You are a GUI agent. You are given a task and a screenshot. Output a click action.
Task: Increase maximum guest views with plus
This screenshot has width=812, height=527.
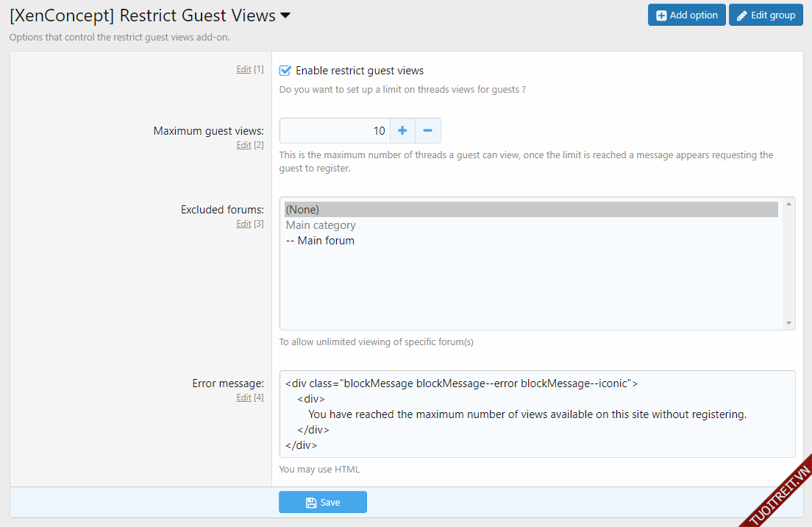tap(402, 131)
